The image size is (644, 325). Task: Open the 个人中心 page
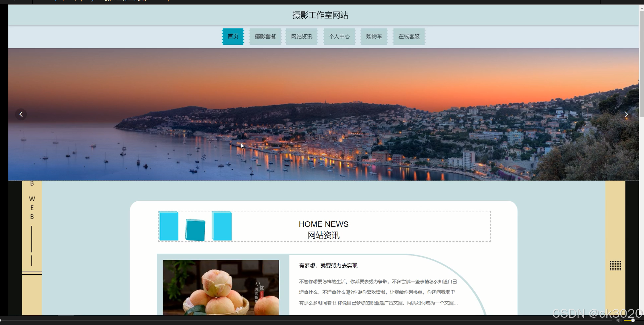pyautogui.click(x=339, y=36)
